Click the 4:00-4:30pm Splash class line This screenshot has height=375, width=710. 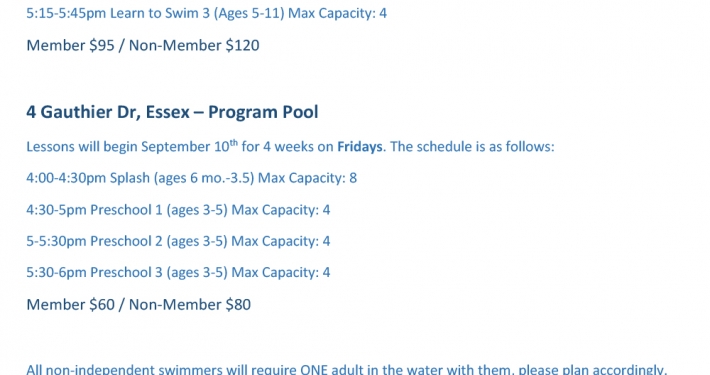pos(192,178)
